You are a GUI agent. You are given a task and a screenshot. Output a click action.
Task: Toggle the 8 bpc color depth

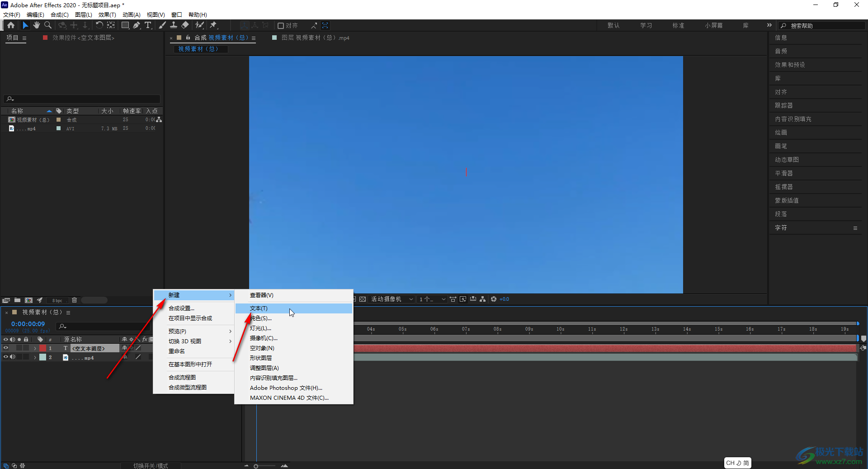pyautogui.click(x=57, y=300)
